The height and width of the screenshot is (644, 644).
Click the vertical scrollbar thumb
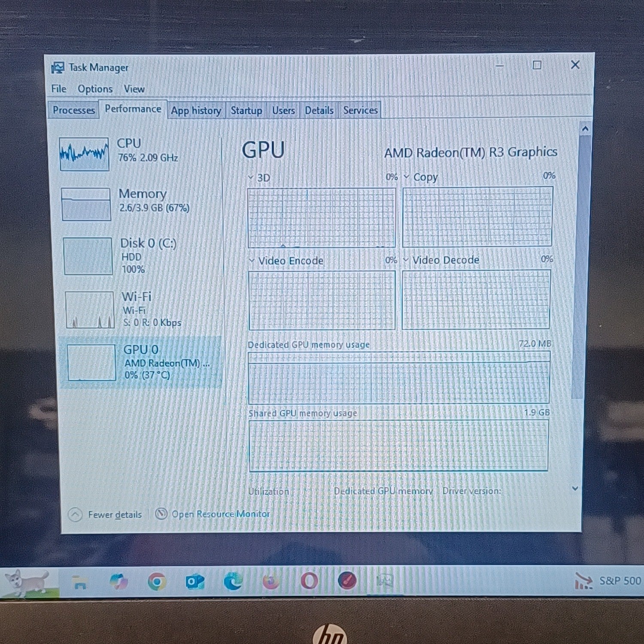pyautogui.click(x=581, y=266)
